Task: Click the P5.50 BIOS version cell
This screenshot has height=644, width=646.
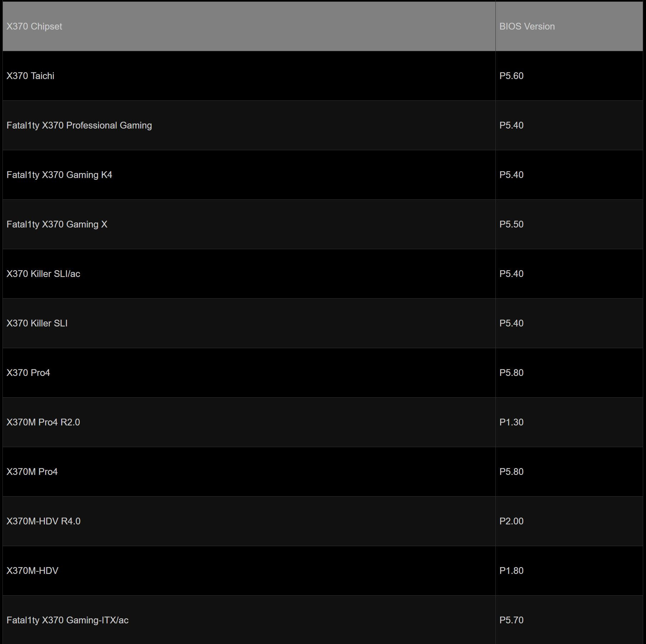Action: click(511, 224)
